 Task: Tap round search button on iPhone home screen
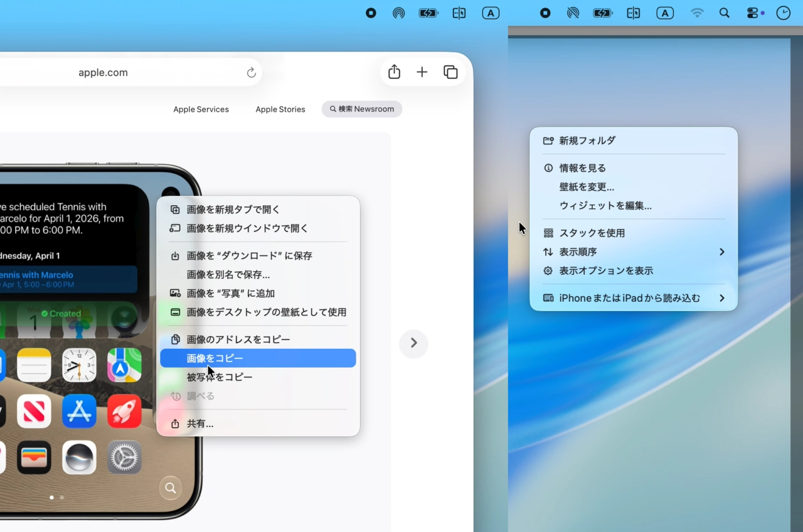(170, 487)
